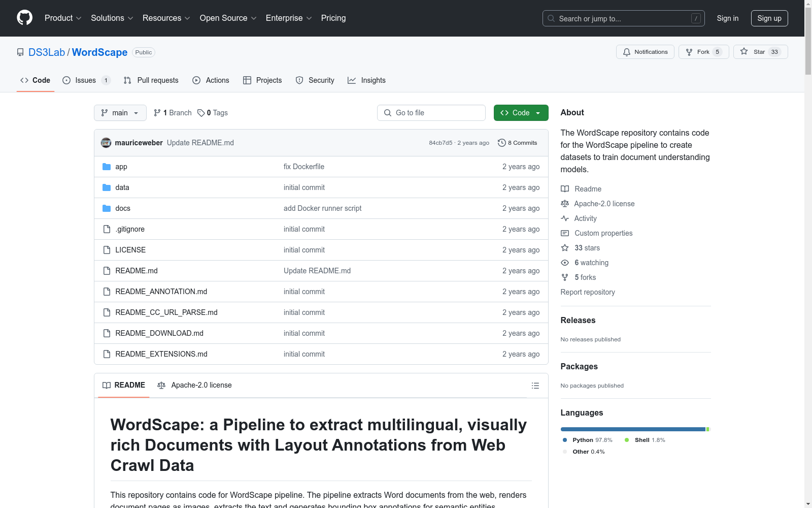Click the pulse icon next to Activity

565,218
